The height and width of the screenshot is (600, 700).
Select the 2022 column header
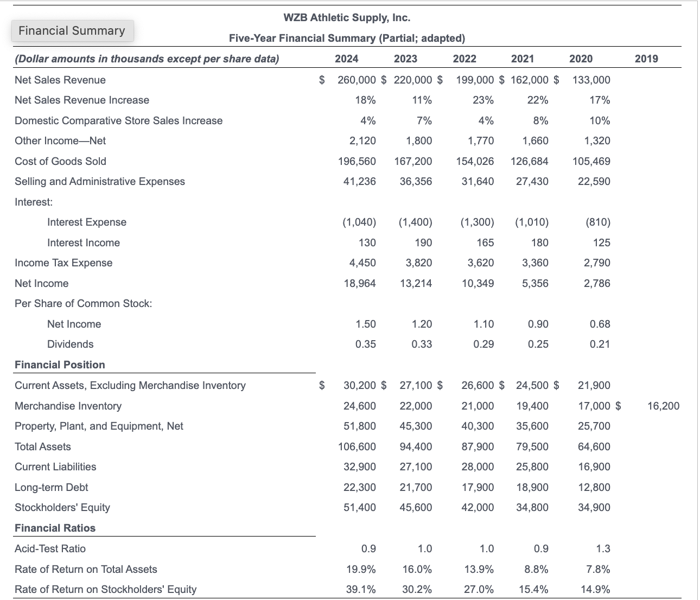pyautogui.click(x=464, y=59)
